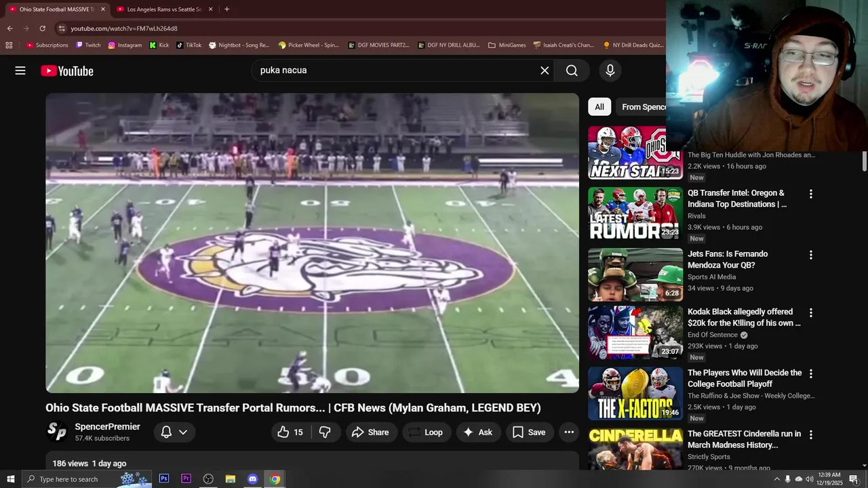Dislike the video with thumbs down

click(x=325, y=432)
